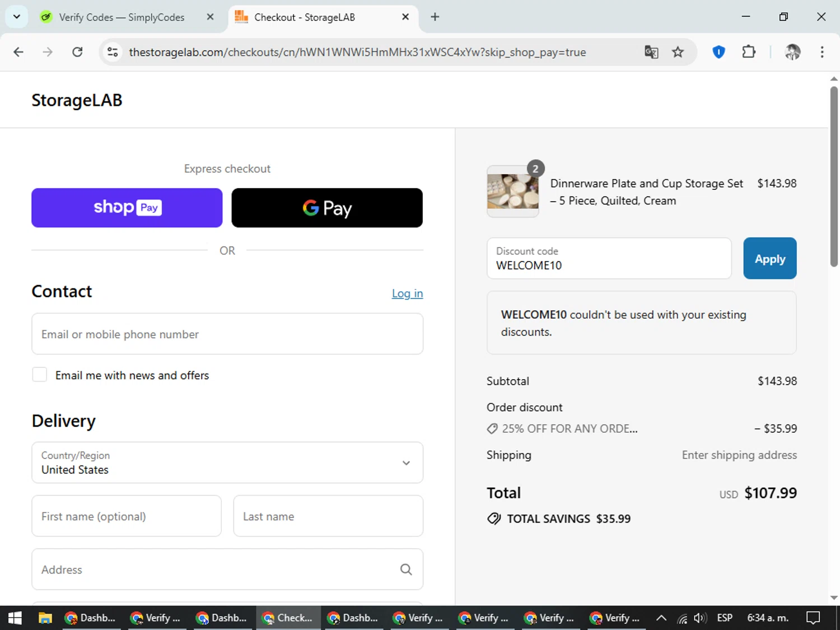Click the Log in link

[x=407, y=293]
